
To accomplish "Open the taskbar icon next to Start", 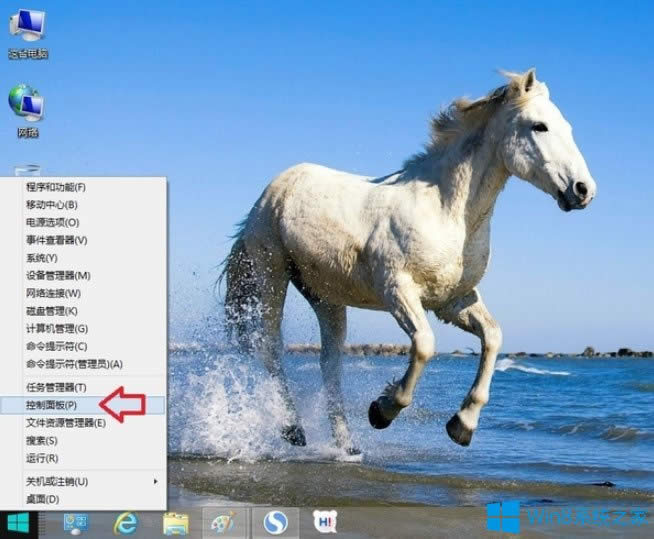I will [x=75, y=523].
